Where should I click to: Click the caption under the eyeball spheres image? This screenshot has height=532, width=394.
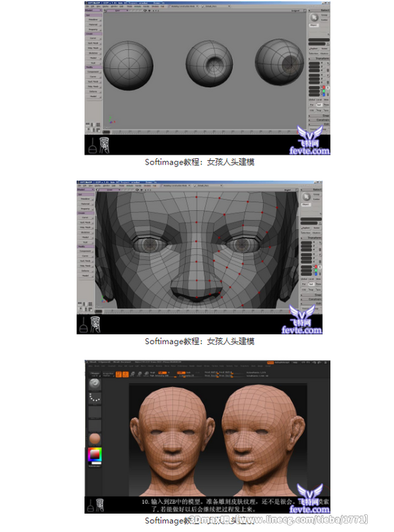click(200, 162)
